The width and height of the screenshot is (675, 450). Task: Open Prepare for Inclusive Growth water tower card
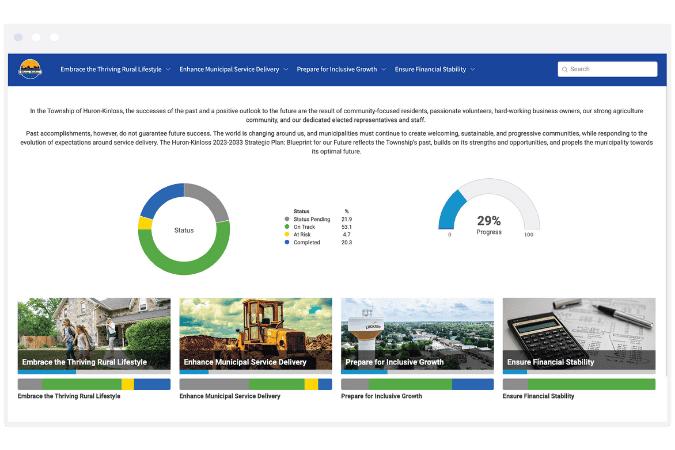pos(417,334)
